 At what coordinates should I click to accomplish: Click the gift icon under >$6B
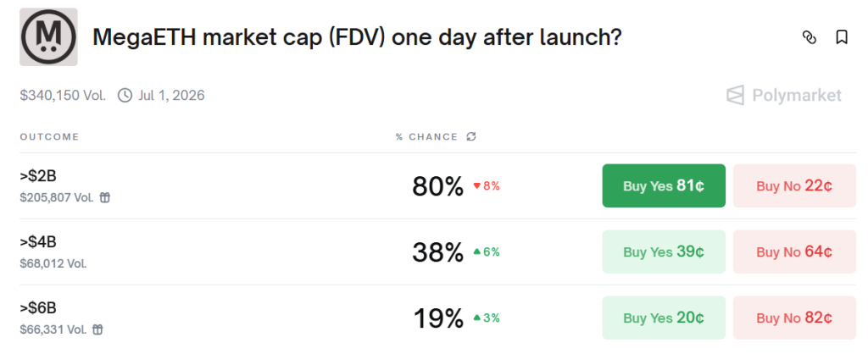[x=100, y=329]
